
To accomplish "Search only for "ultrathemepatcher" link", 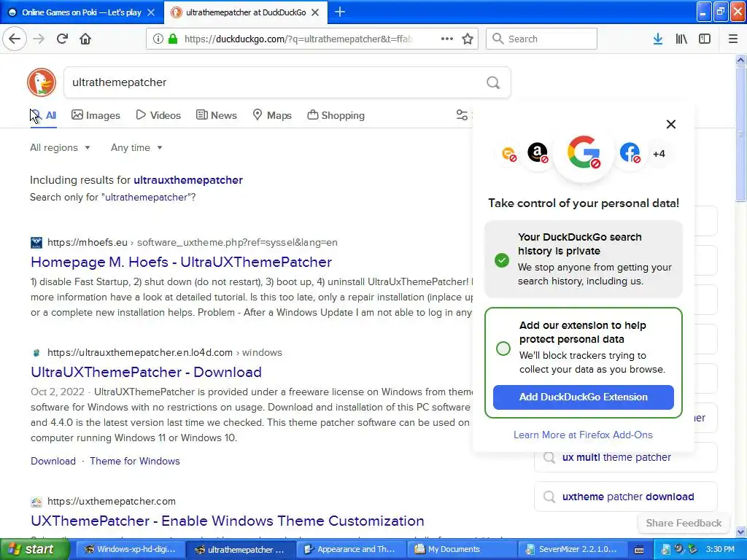I will click(146, 197).
